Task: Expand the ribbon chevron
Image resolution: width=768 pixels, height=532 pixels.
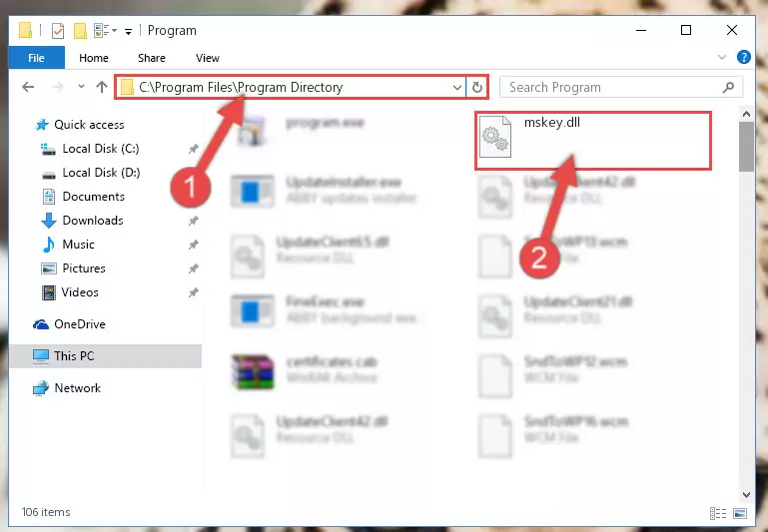Action: coord(721,57)
